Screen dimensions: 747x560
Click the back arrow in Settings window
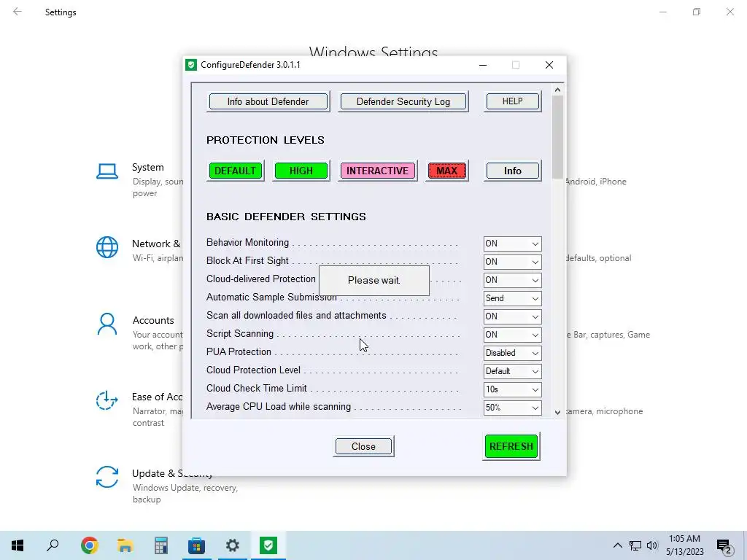click(18, 12)
